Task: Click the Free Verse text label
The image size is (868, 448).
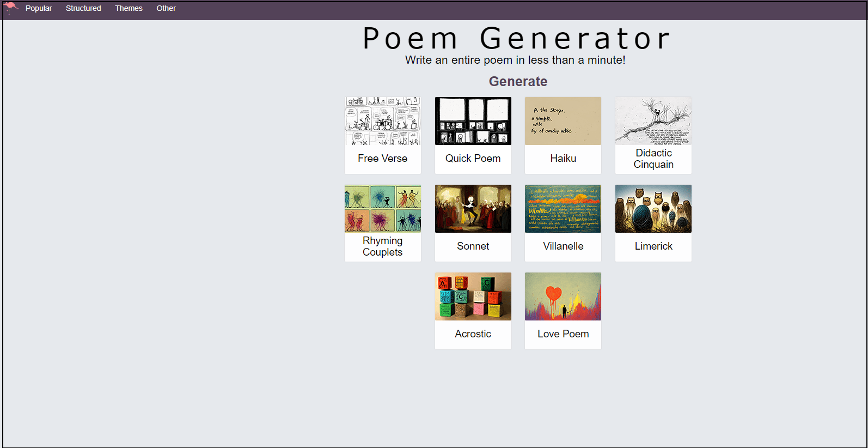Action: [x=382, y=159]
